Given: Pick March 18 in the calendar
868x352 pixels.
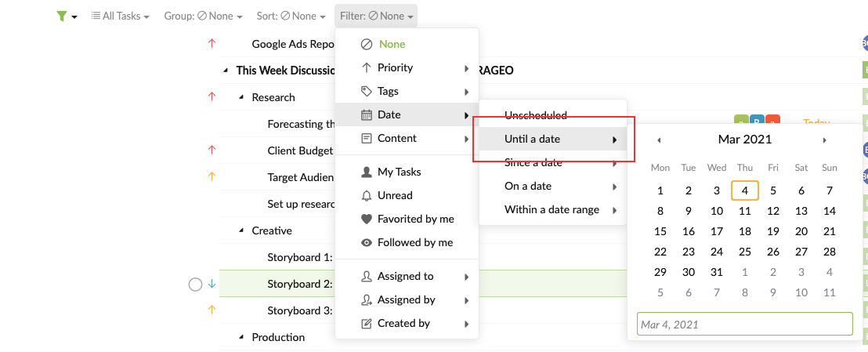Looking at the screenshot, I should coord(745,232).
